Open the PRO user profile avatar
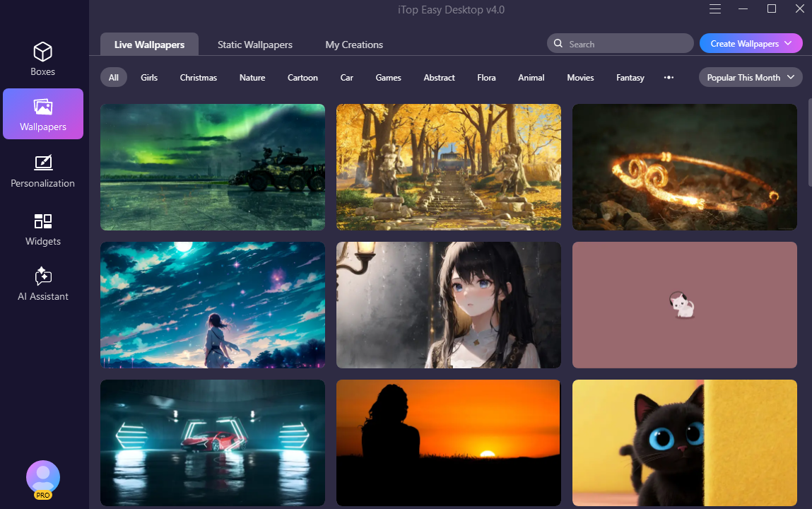The height and width of the screenshot is (509, 812). point(43,478)
